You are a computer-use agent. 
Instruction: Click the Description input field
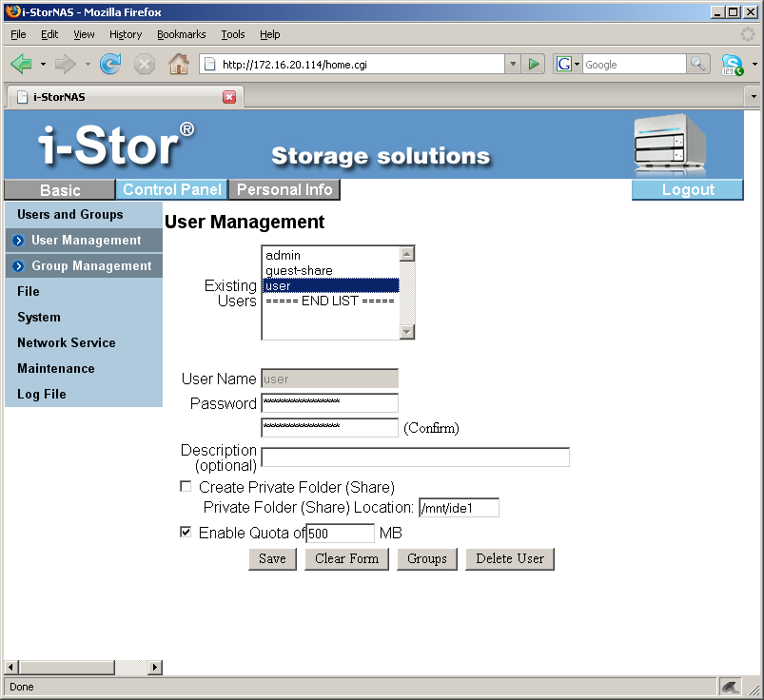(416, 457)
